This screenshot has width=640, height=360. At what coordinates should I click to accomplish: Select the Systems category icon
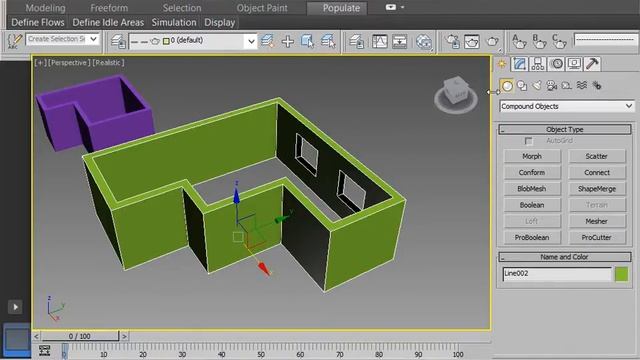point(597,86)
